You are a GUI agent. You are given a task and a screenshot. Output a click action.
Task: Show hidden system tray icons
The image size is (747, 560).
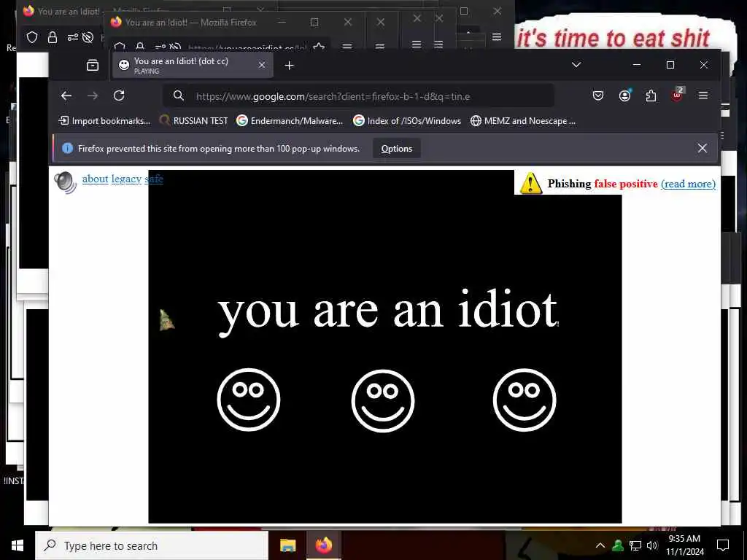click(x=600, y=545)
